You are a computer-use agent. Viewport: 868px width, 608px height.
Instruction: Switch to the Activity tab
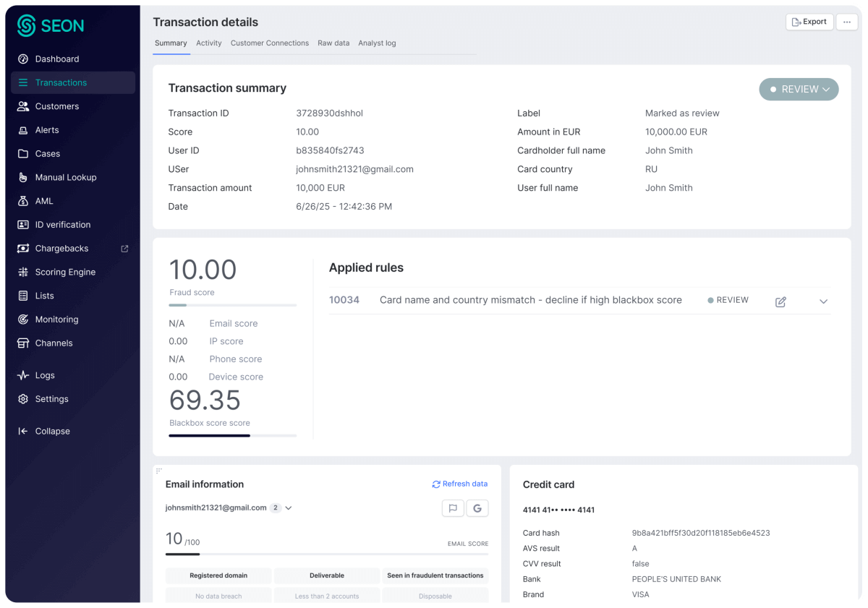click(x=209, y=43)
